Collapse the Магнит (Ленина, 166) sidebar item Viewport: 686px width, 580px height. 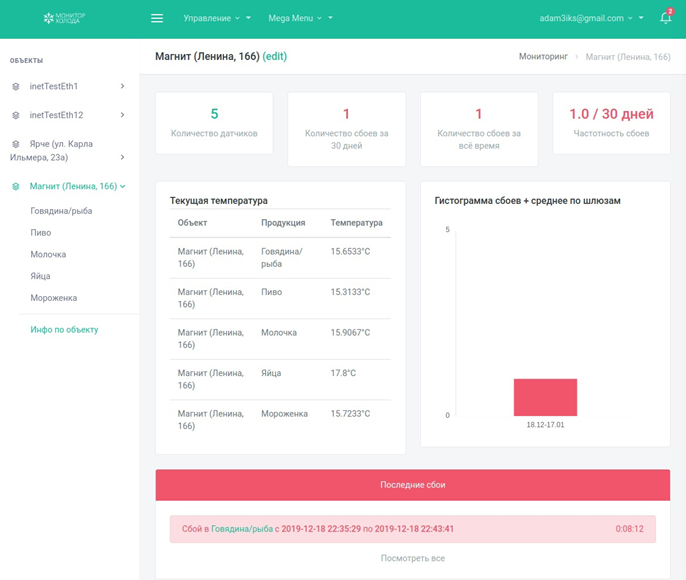[x=123, y=186]
